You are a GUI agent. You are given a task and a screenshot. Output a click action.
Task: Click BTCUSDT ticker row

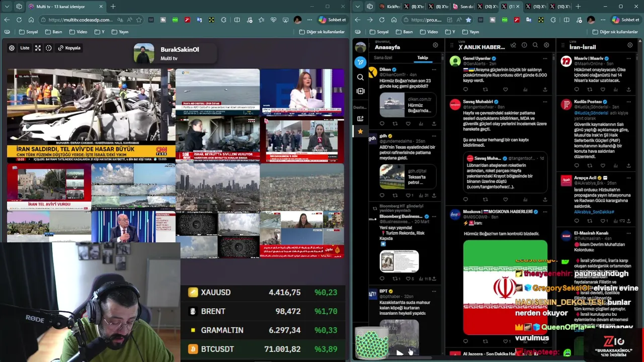[263, 348]
